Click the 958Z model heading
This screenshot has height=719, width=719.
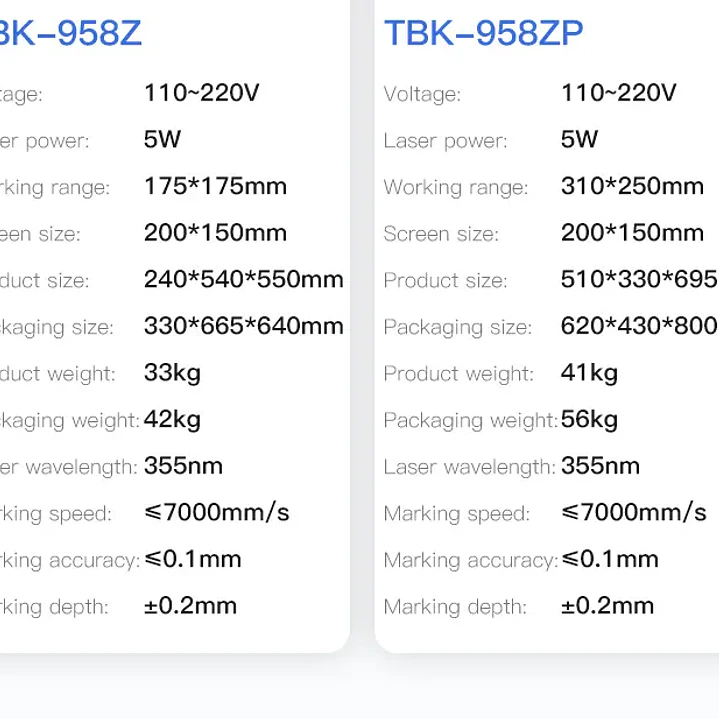click(x=70, y=33)
